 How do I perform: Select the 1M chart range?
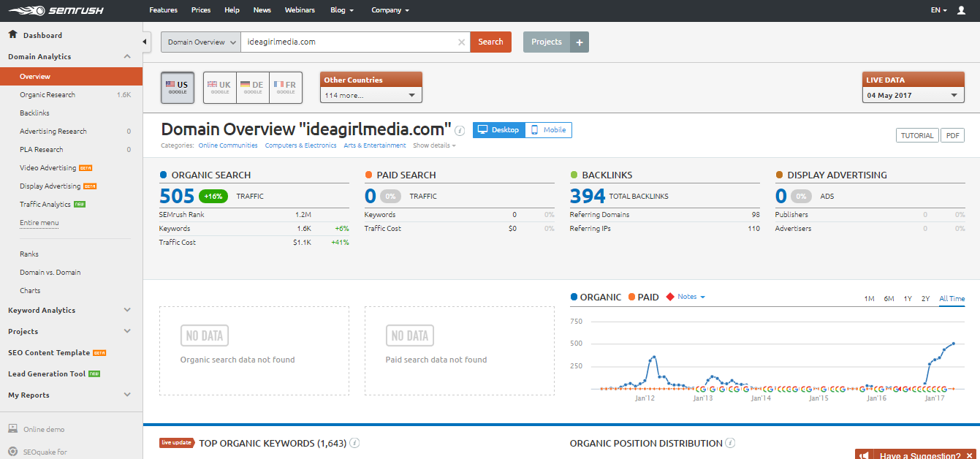coord(870,298)
